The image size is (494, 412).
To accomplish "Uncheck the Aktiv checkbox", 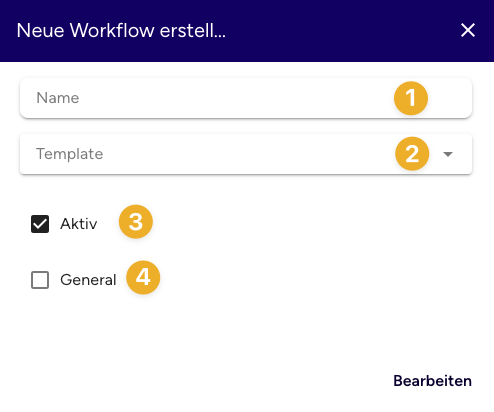I will [40, 224].
